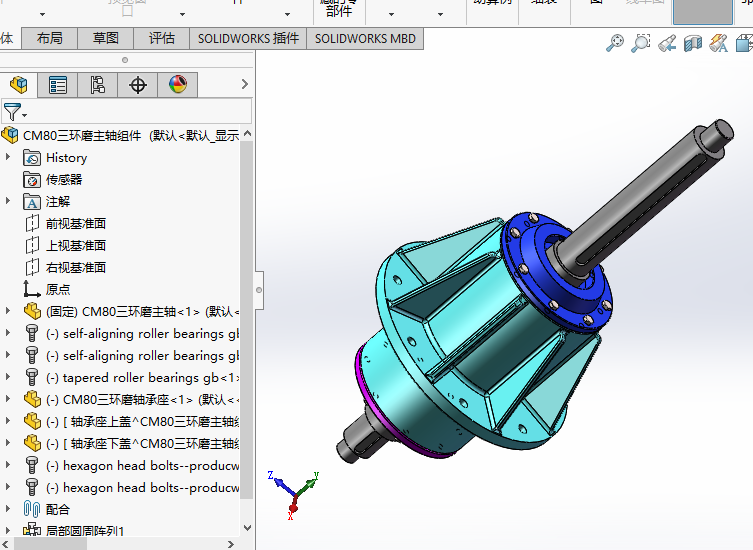This screenshot has width=753, height=550.
Task: Click the Section View icon
Action: coord(693,43)
